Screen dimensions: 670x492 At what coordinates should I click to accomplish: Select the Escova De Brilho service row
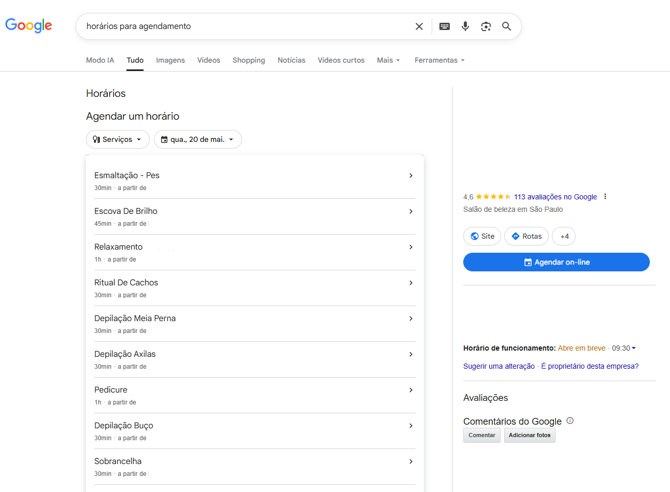(x=255, y=217)
